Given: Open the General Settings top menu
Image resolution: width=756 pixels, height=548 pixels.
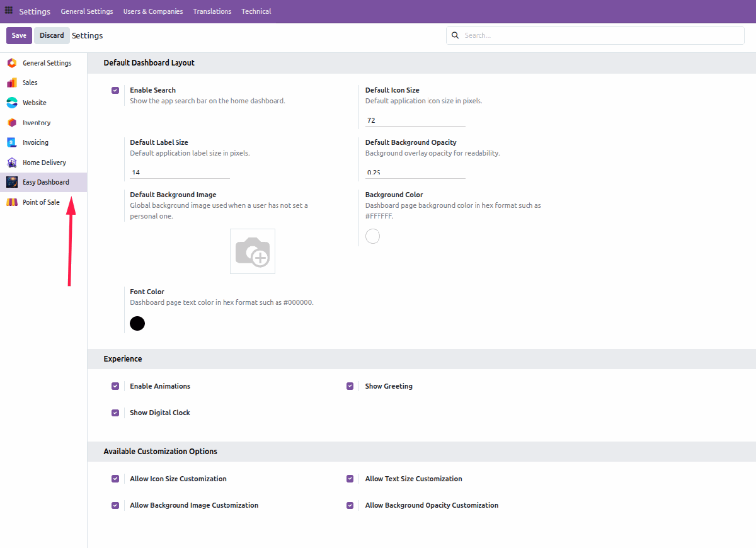Looking at the screenshot, I should (87, 11).
